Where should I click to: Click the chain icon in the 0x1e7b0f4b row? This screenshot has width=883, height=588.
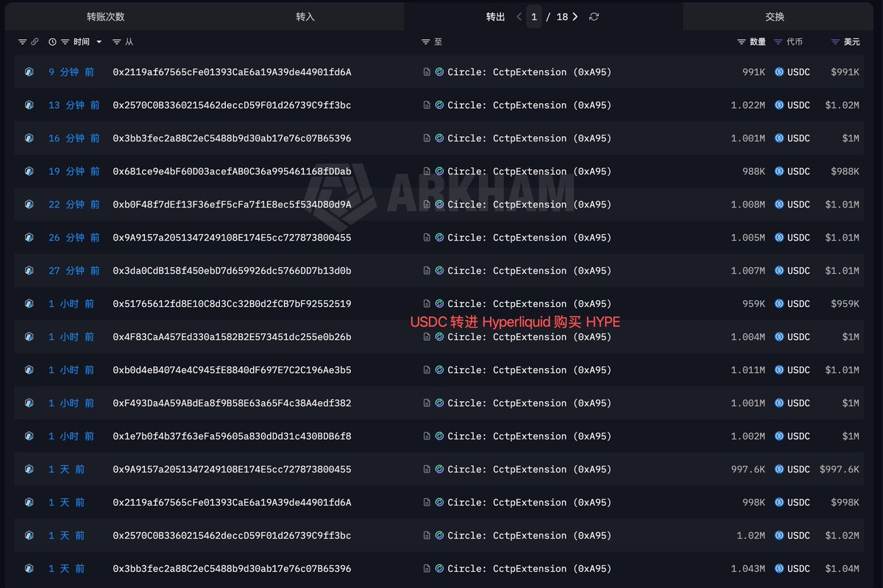coord(29,436)
